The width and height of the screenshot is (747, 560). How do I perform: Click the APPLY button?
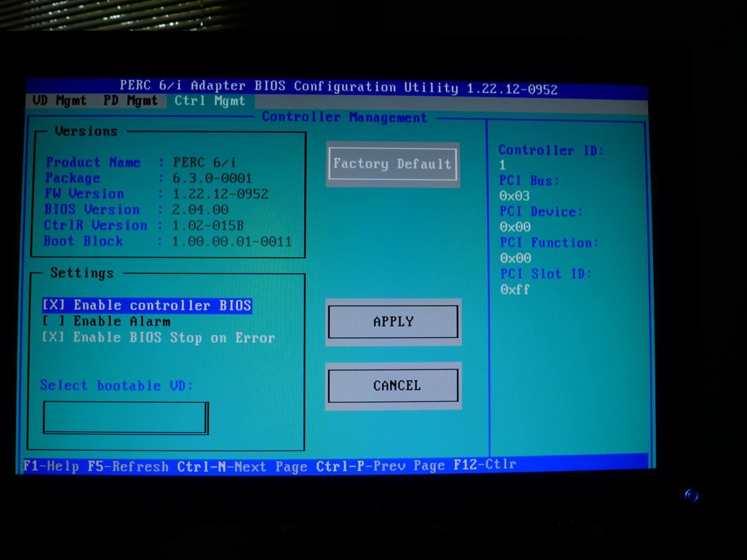393,322
